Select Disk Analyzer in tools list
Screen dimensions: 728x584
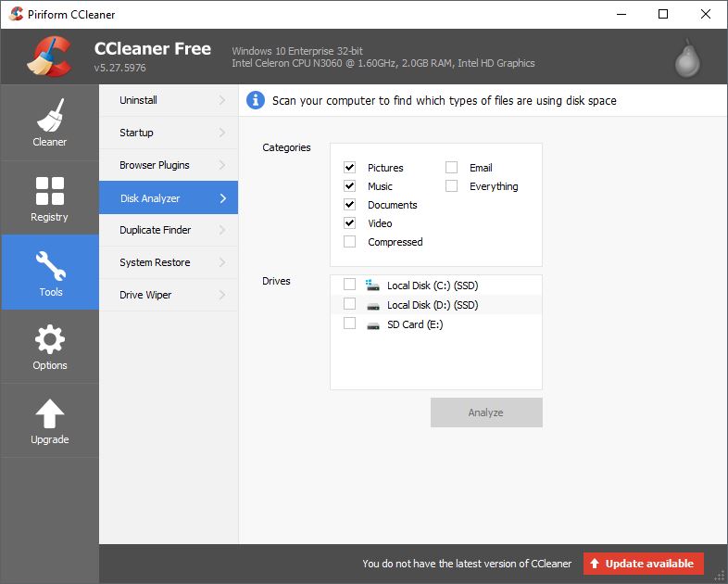tap(169, 198)
